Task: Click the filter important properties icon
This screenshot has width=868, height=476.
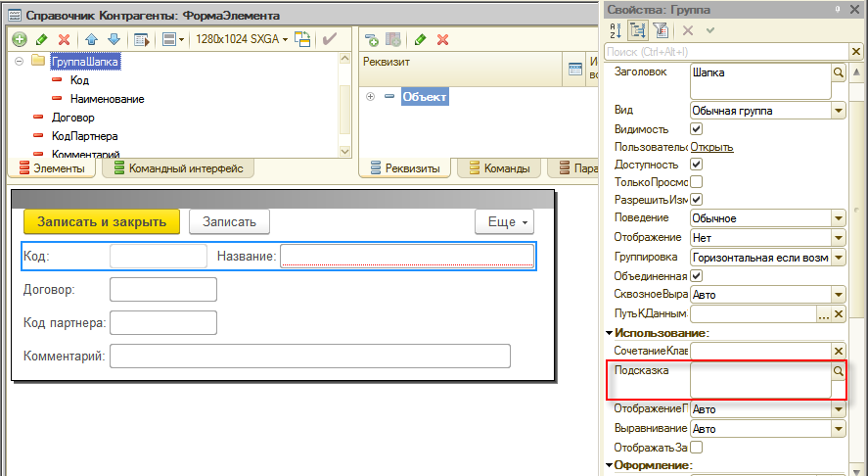Action: (661, 30)
